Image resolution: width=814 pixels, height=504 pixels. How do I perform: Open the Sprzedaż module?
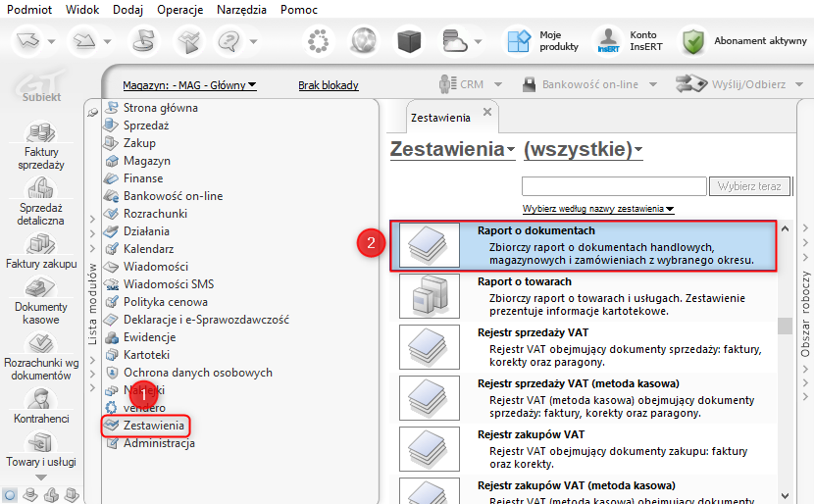(146, 126)
